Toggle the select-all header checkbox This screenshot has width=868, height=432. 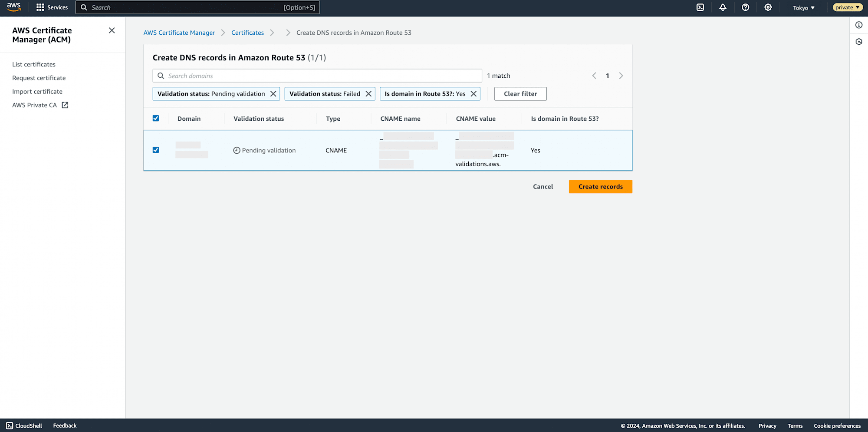tap(156, 118)
